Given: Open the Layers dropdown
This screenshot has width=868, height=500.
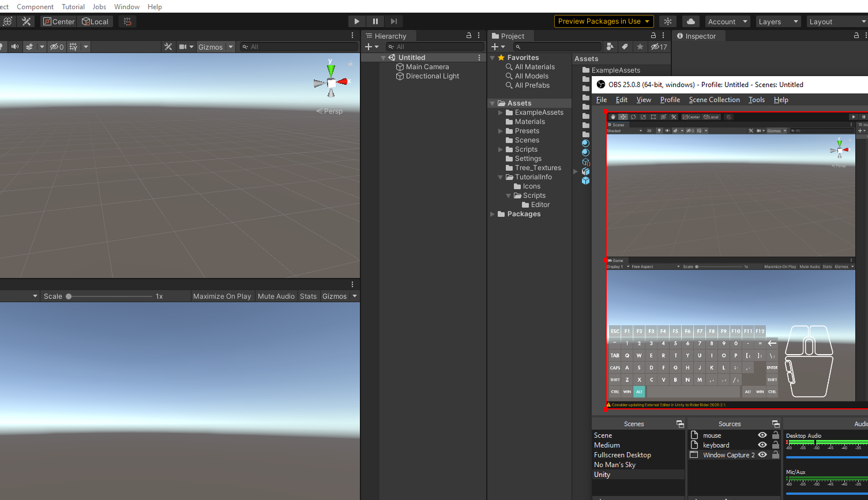Looking at the screenshot, I should (x=778, y=21).
